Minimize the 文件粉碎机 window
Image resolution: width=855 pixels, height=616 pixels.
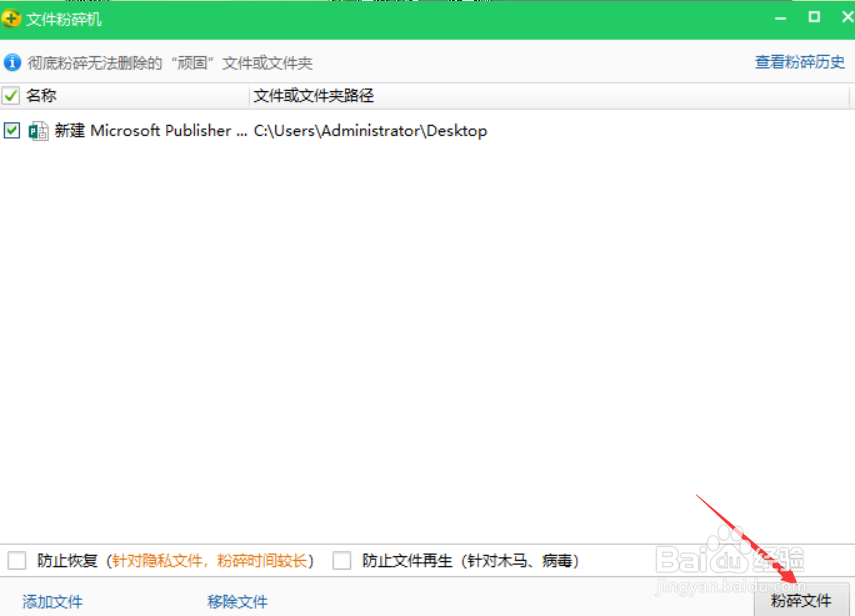click(x=781, y=17)
